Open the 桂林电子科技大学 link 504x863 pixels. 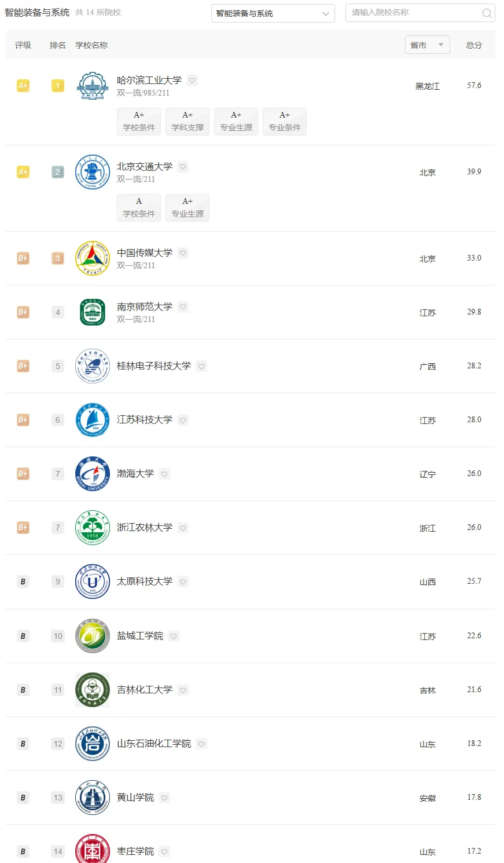tap(154, 366)
